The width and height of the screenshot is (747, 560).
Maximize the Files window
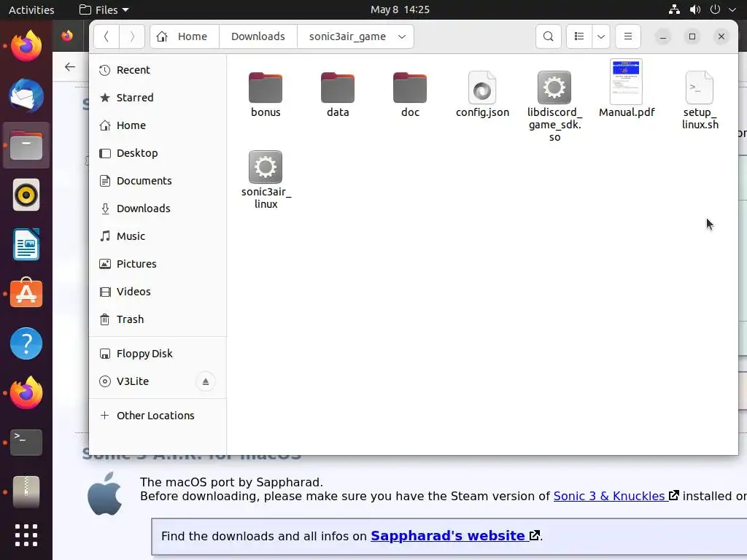[692, 36]
